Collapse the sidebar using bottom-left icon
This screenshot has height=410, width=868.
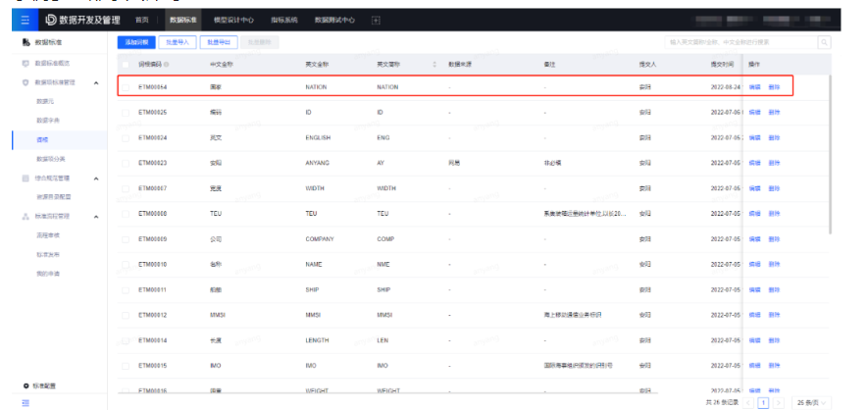click(x=25, y=403)
